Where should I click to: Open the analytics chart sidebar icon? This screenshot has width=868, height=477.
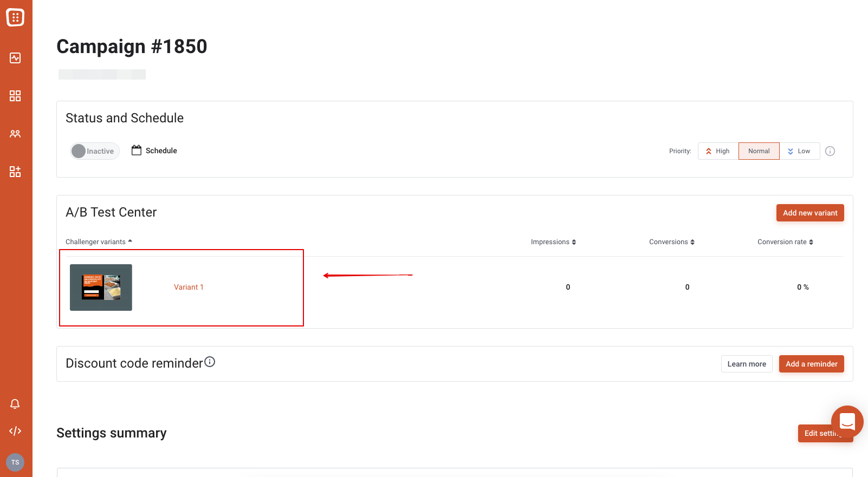(x=15, y=58)
